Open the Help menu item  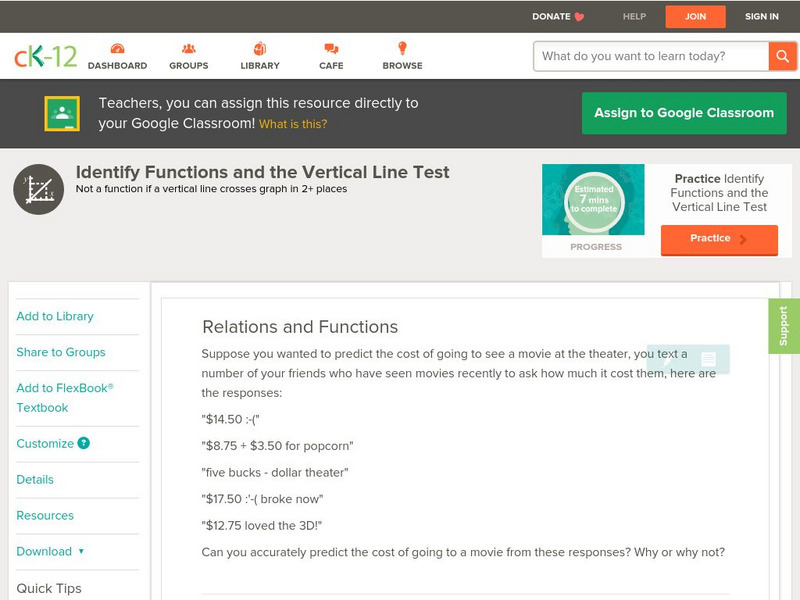pos(634,17)
